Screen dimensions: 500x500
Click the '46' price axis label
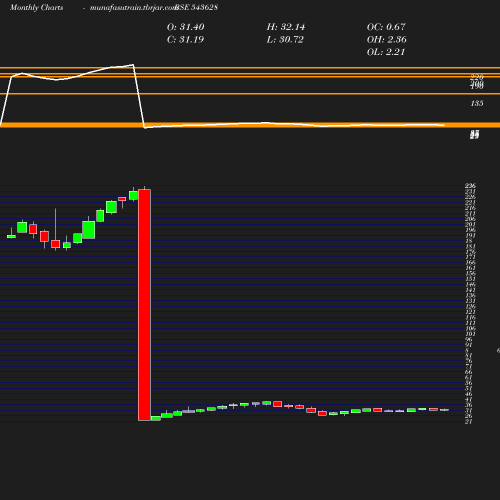tap(469, 394)
